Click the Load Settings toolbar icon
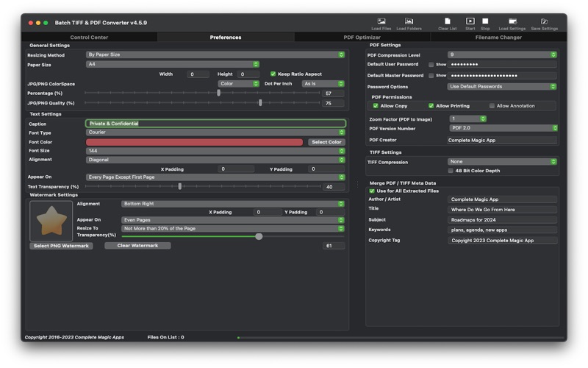The width and height of the screenshot is (588, 368). [512, 21]
